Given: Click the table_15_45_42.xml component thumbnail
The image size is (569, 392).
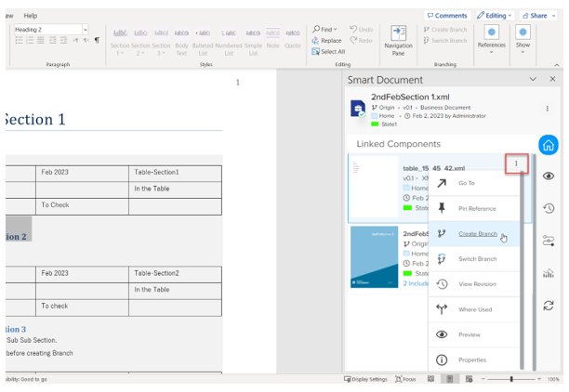Looking at the screenshot, I should [x=374, y=187].
